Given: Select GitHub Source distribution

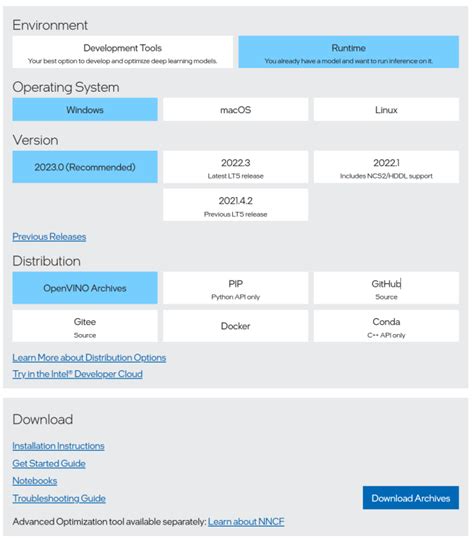Looking at the screenshot, I should (x=386, y=288).
